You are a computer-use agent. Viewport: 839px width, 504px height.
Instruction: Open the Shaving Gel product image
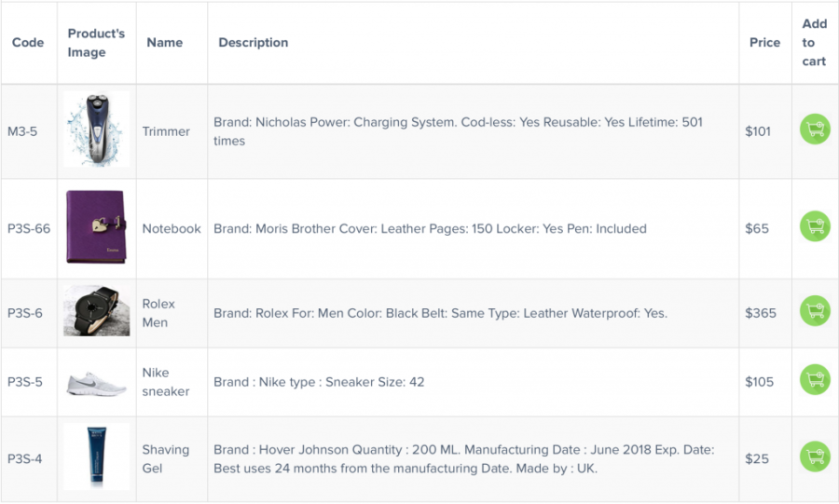click(96, 456)
